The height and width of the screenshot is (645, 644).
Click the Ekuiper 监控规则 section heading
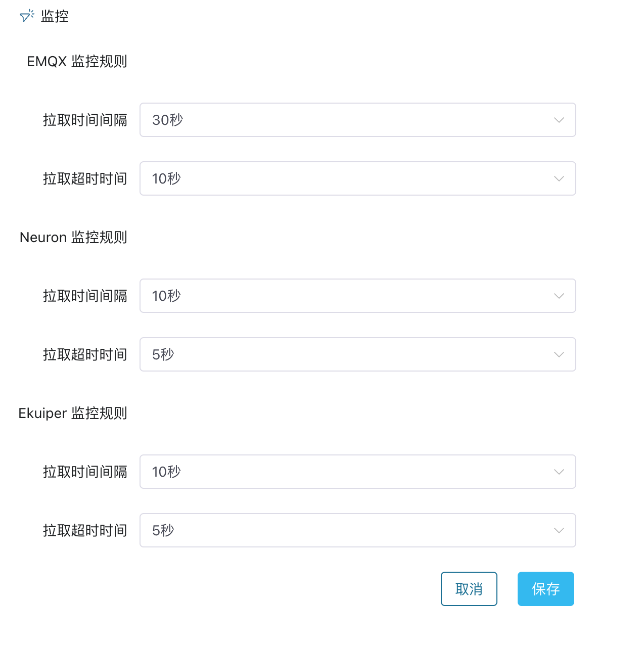coord(73,413)
